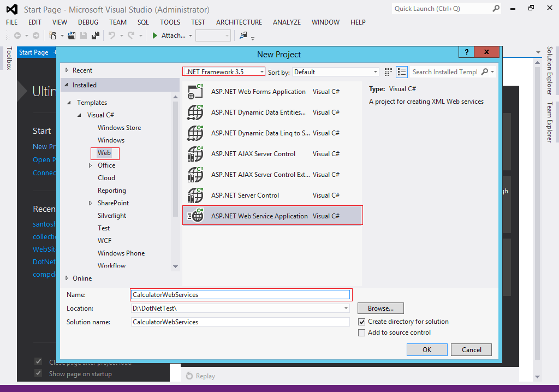Collapse the Visual C# tree node

click(x=80, y=115)
